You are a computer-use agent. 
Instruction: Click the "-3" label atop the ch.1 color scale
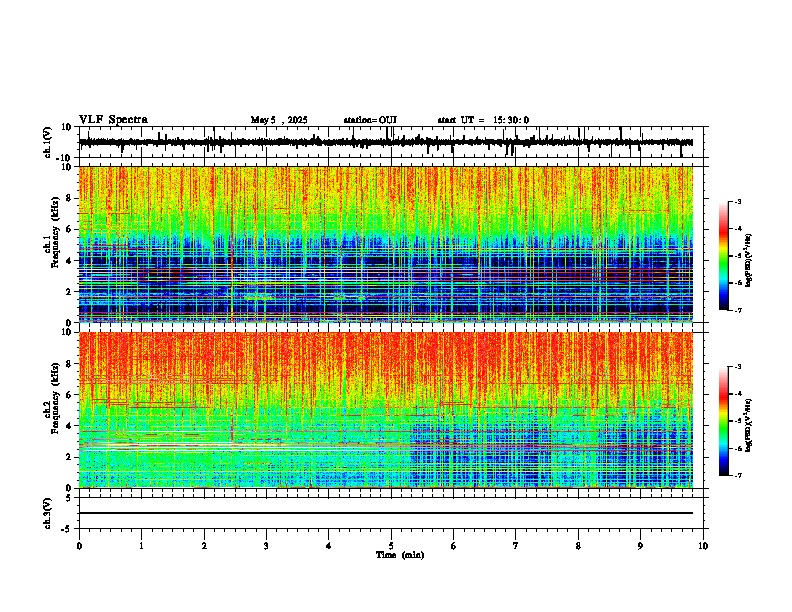pos(737,201)
